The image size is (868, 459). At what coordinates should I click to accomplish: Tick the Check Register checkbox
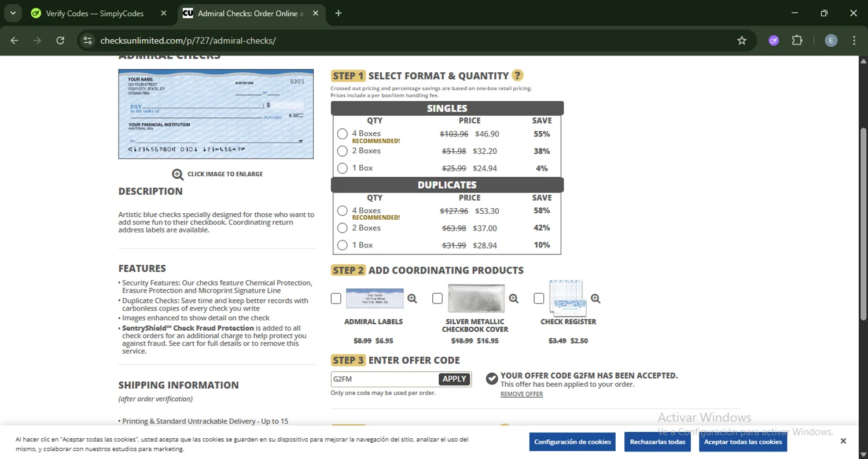(x=539, y=299)
